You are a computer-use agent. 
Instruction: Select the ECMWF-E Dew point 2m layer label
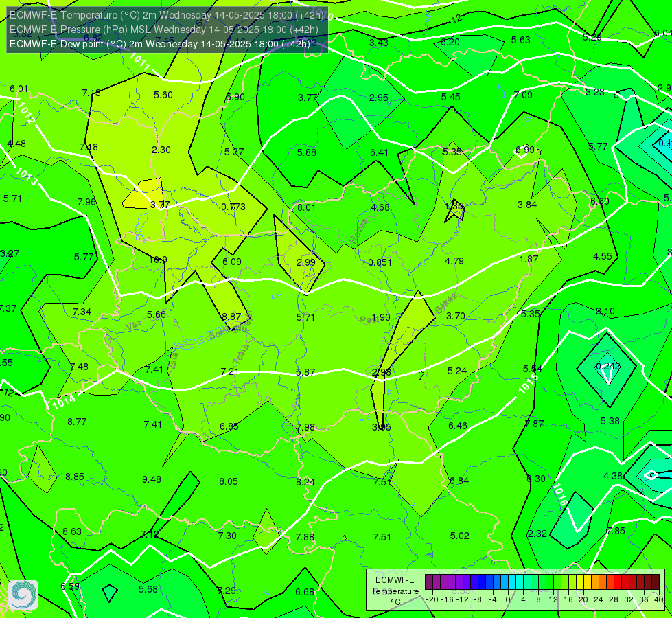click(x=159, y=44)
